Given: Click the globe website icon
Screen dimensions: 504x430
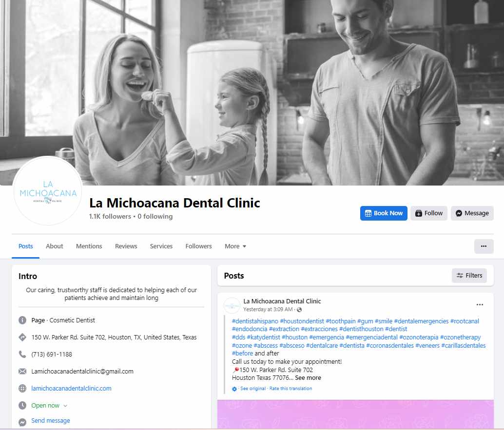Looking at the screenshot, I should [22, 388].
